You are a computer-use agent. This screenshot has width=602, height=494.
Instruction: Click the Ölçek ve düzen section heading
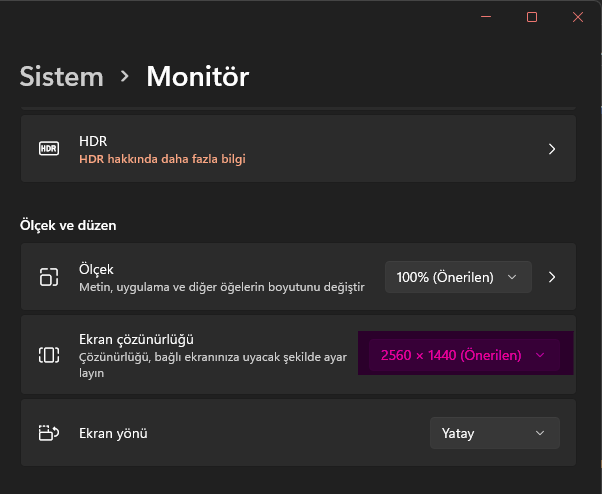pos(75,226)
